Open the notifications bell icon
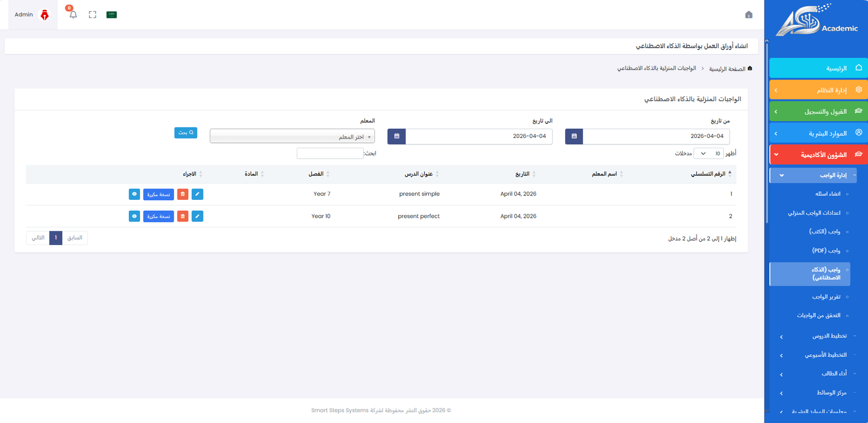The width and height of the screenshot is (868, 423). [x=73, y=15]
